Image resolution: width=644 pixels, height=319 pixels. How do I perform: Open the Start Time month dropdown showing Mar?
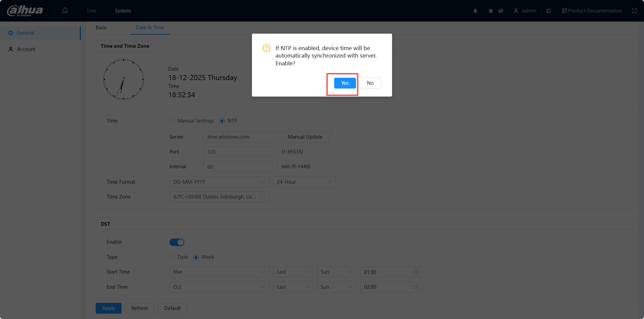coord(219,272)
